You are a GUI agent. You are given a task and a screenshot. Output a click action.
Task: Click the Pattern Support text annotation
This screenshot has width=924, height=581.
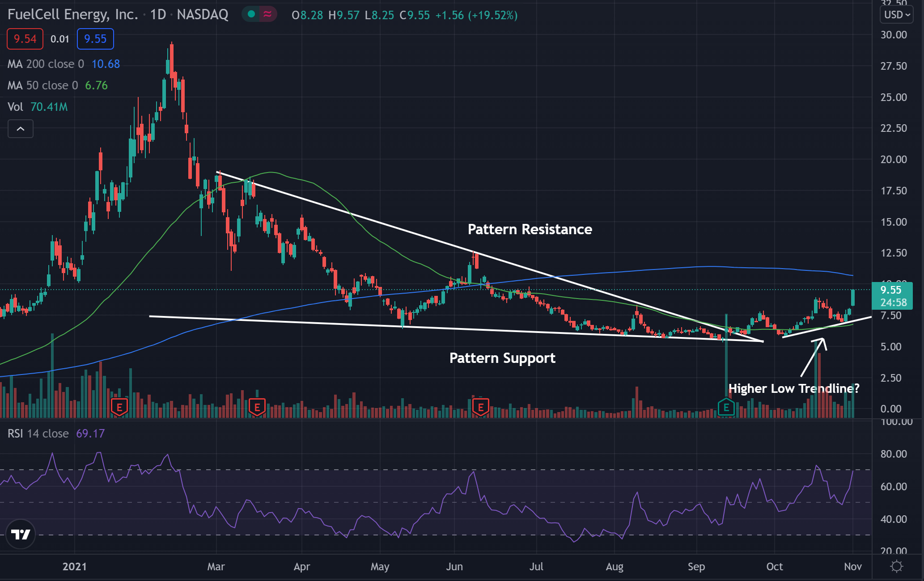tap(502, 358)
